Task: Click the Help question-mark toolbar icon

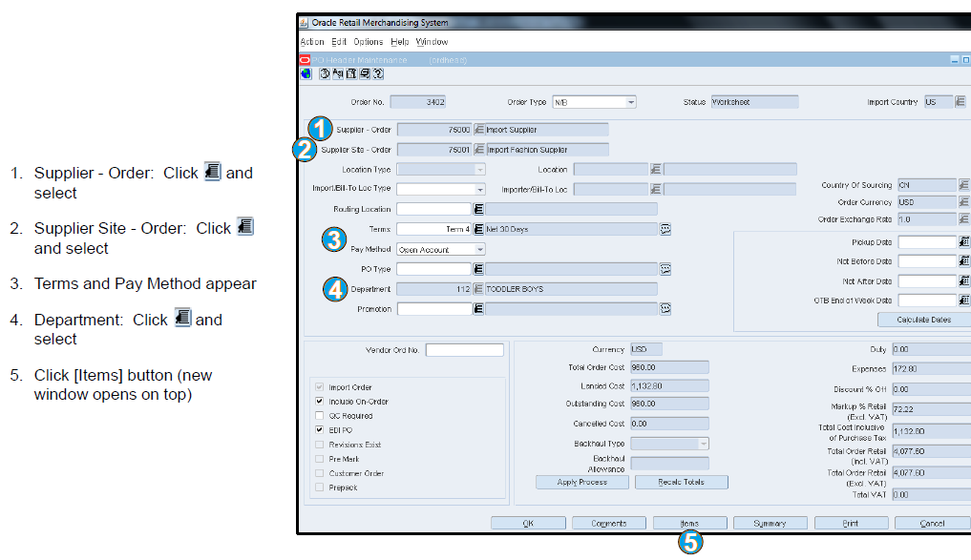Action: click(376, 73)
